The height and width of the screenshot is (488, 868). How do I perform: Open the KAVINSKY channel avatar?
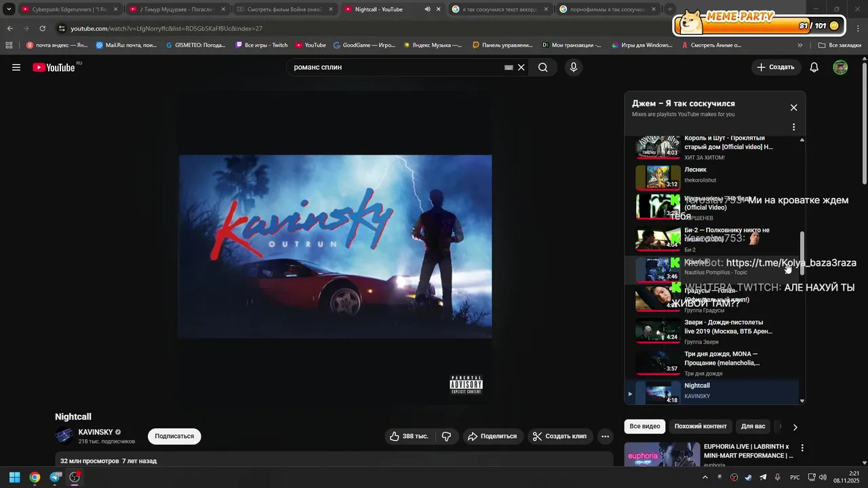point(64,436)
